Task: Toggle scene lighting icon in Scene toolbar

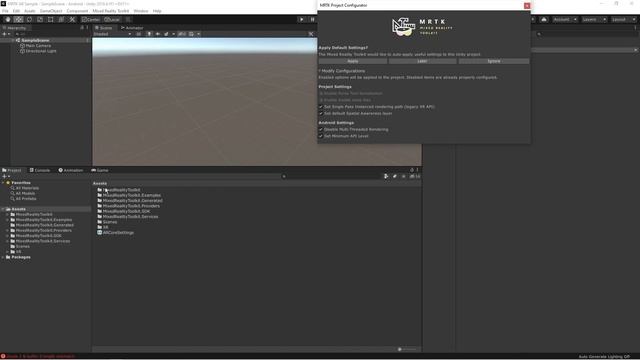Action: click(x=149, y=34)
